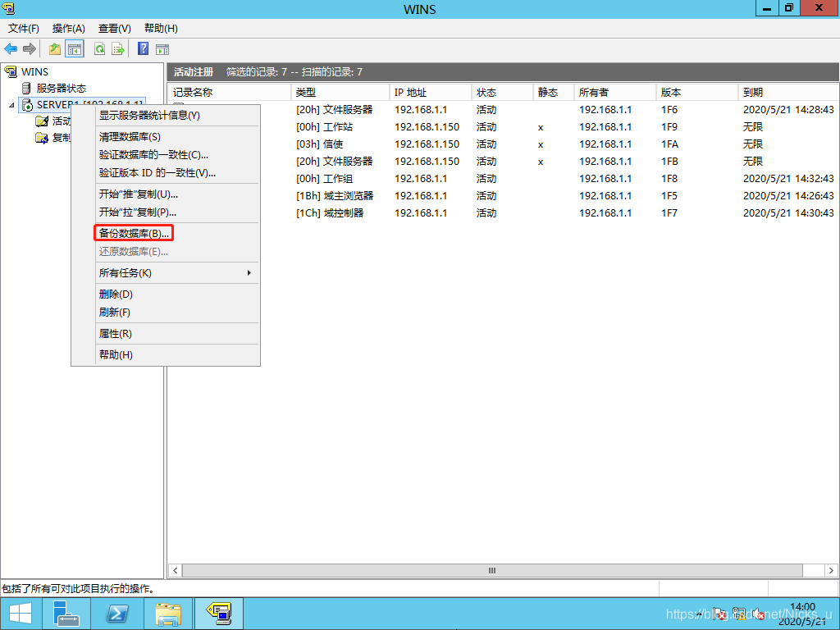The width and height of the screenshot is (840, 630).
Task: Choose 刷新(F) in context menu
Action: (x=166, y=313)
